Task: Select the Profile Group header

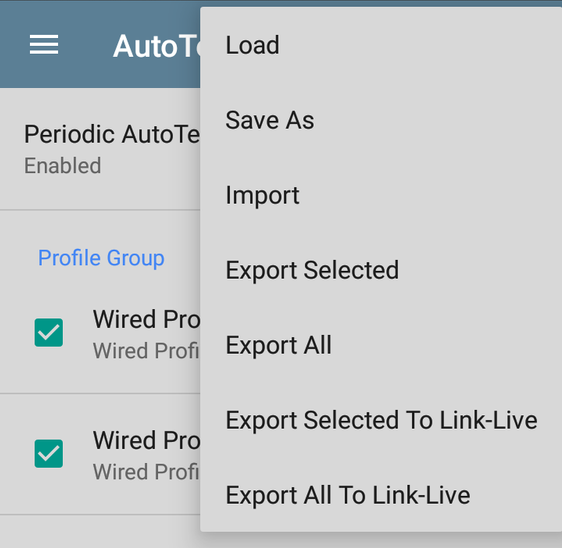Action: point(101,258)
